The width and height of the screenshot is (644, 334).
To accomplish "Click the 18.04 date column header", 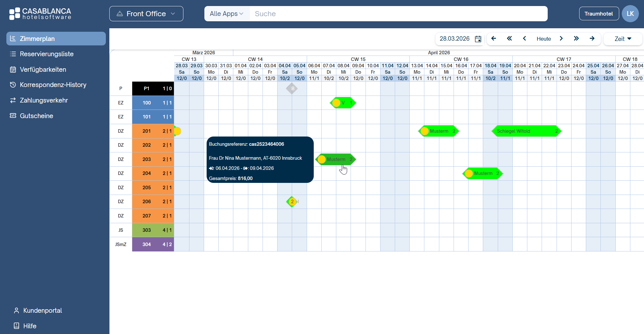I will pos(490,66).
